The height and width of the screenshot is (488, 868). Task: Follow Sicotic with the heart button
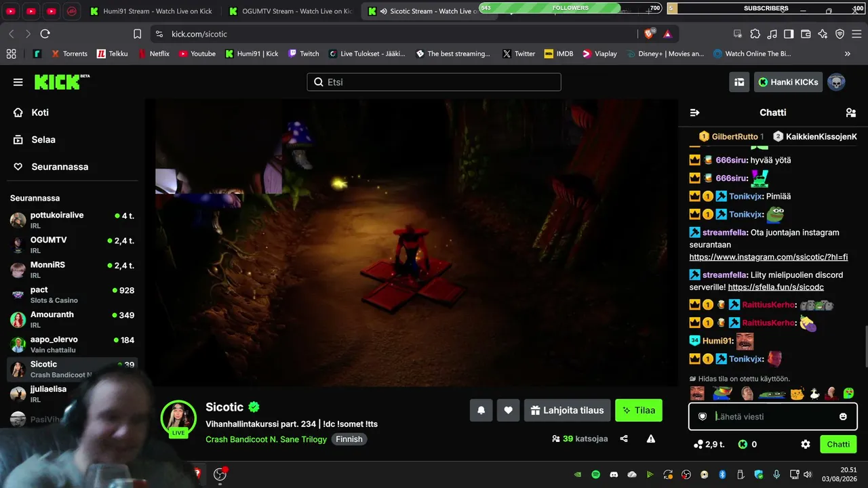coord(508,410)
